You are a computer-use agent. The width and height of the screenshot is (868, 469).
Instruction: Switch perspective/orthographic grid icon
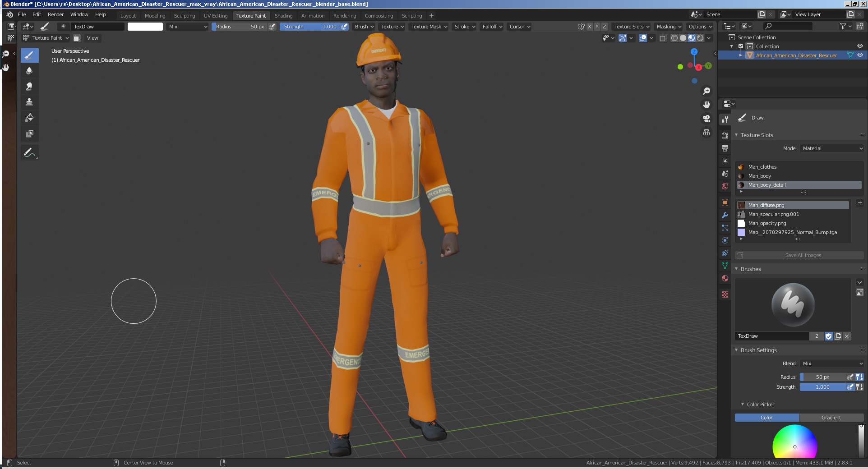click(x=706, y=133)
